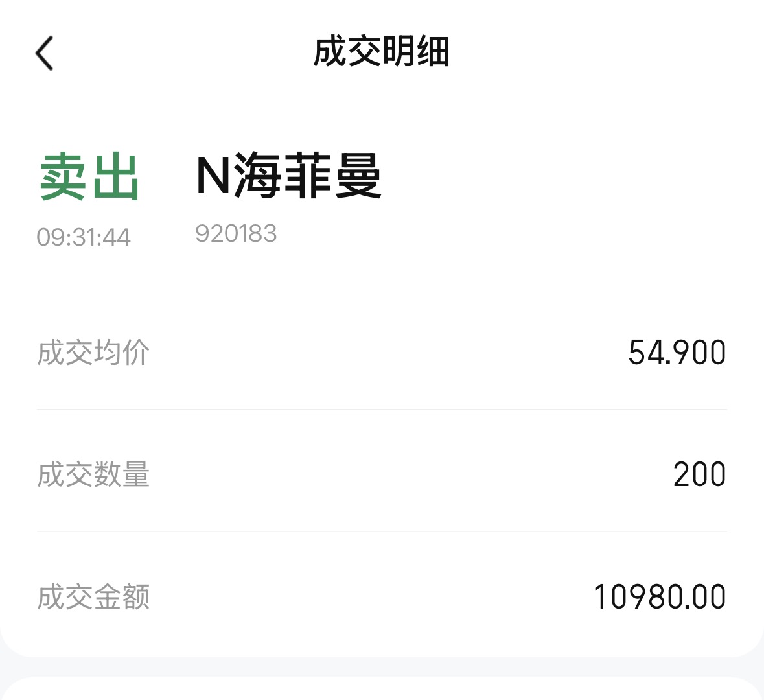Click the 卖 character in the green label

tap(64, 178)
